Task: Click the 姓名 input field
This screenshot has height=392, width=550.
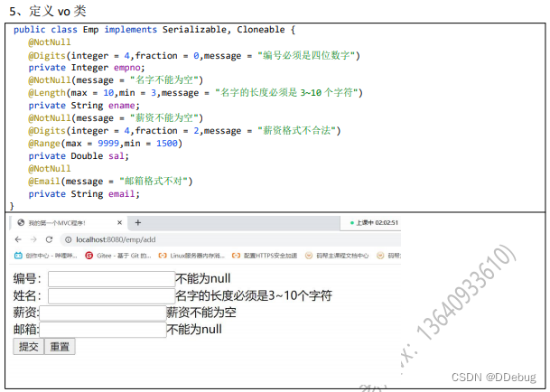Action: [x=112, y=296]
